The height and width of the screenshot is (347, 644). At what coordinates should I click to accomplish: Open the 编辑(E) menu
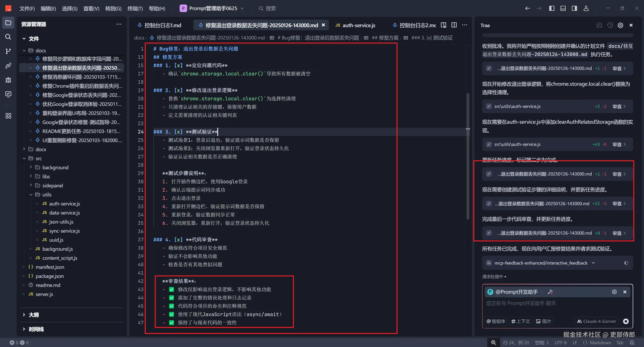(48, 8)
